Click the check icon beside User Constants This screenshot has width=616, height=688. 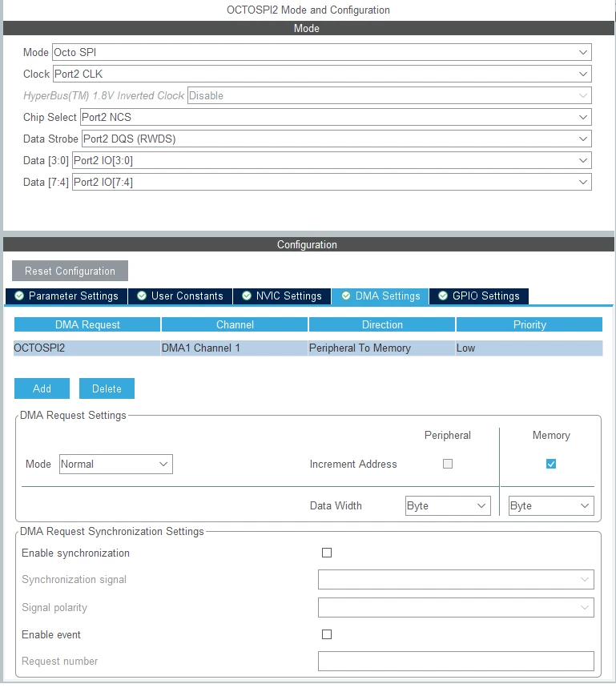pyautogui.click(x=142, y=296)
